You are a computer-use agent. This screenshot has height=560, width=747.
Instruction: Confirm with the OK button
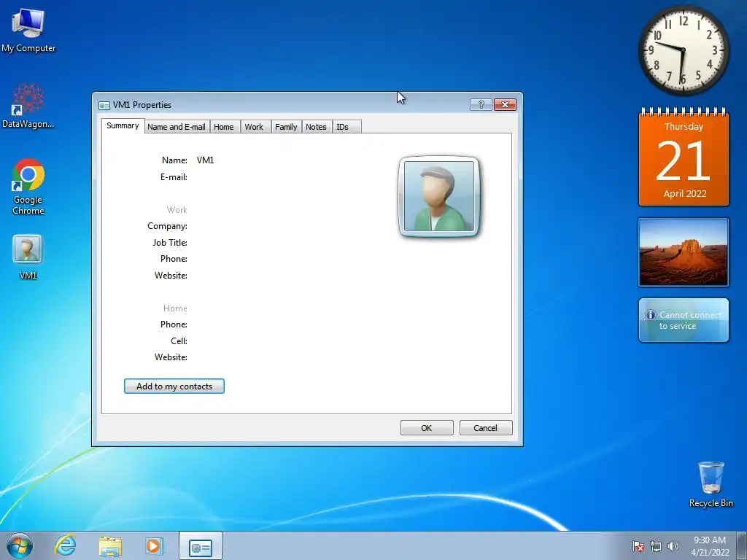427,427
